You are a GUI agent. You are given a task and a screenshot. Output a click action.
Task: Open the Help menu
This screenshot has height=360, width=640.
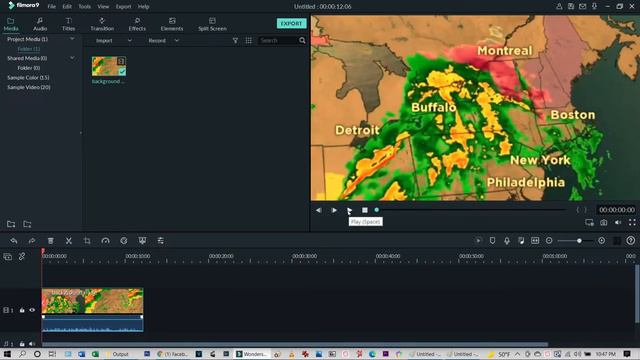point(143,7)
